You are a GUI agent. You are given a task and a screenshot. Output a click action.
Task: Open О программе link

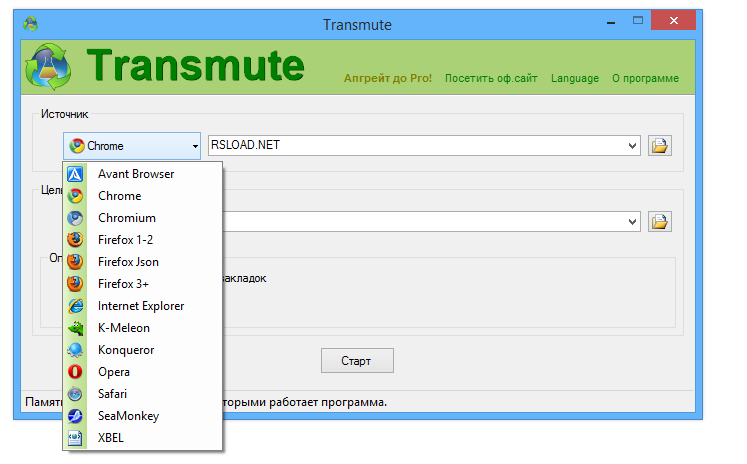pos(646,78)
